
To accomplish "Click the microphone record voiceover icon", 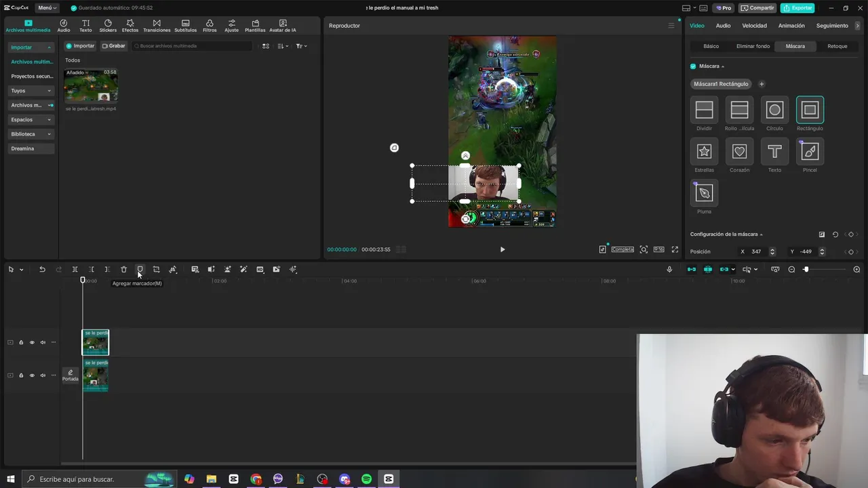I will [x=669, y=269].
